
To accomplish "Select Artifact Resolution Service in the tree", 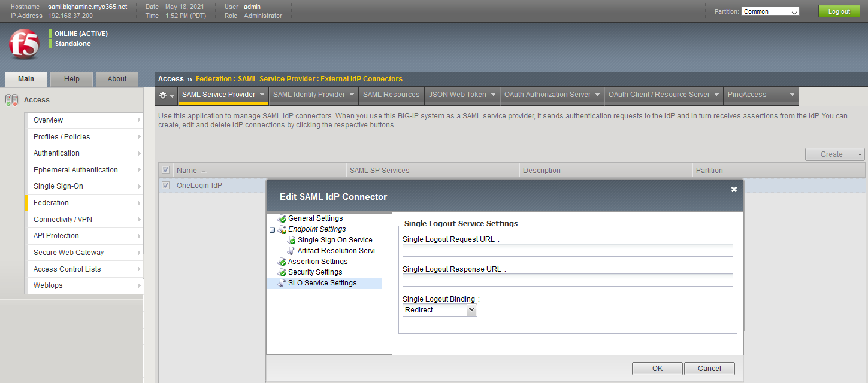I will coord(340,251).
